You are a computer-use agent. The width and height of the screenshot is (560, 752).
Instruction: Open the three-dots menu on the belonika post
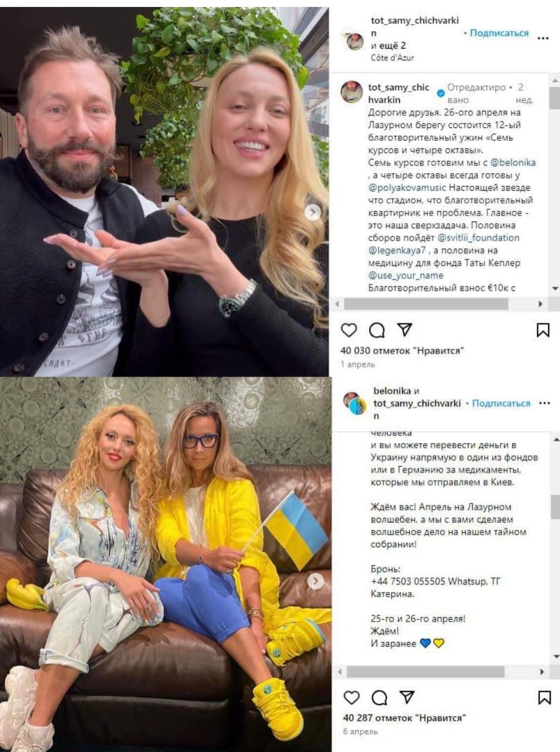point(545,403)
